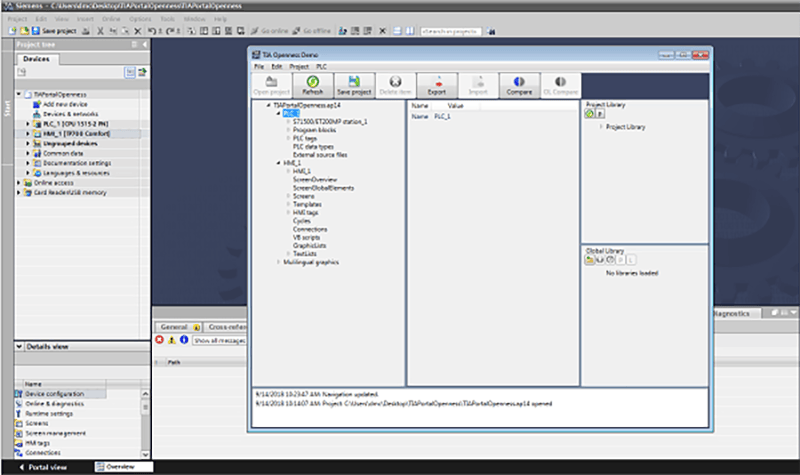Expand the Project Library tree node

[601, 127]
